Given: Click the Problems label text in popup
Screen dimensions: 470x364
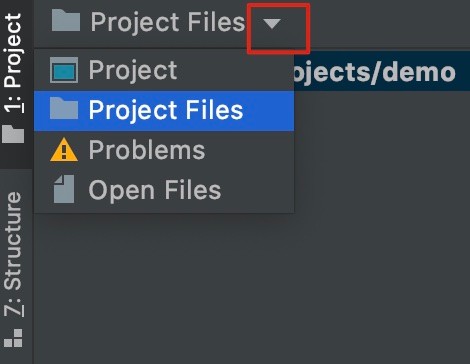Looking at the screenshot, I should pyautogui.click(x=147, y=150).
